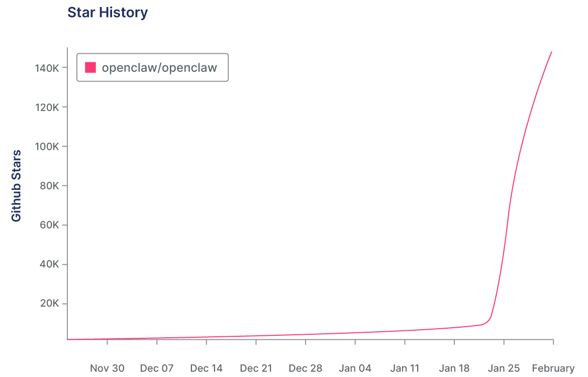The height and width of the screenshot is (377, 588).
Task: Click the Nov 30 date label
Action: [107, 368]
